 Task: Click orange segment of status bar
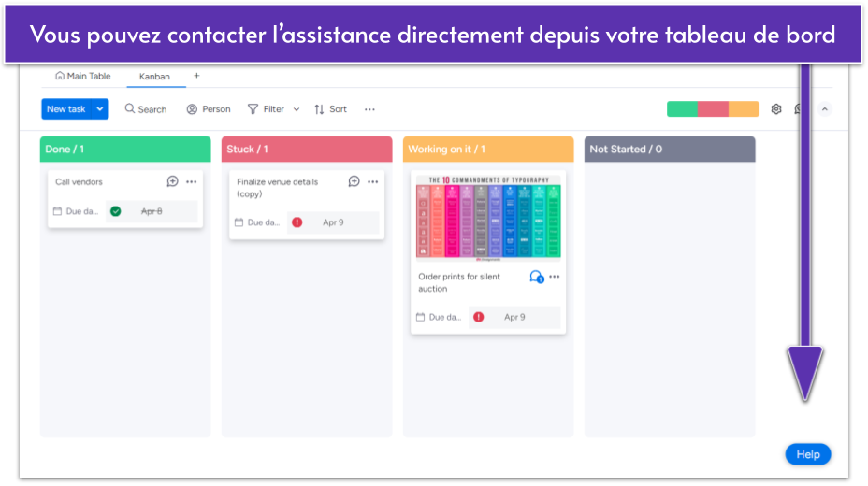pos(744,109)
